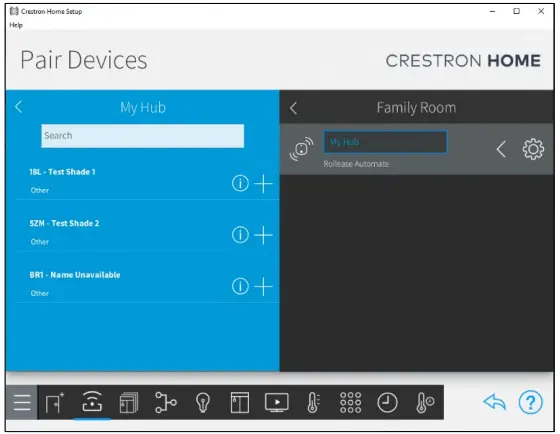Viewport: 560px width, 434px height.
Task: Open the connected nodes routing icon
Action: (x=166, y=403)
